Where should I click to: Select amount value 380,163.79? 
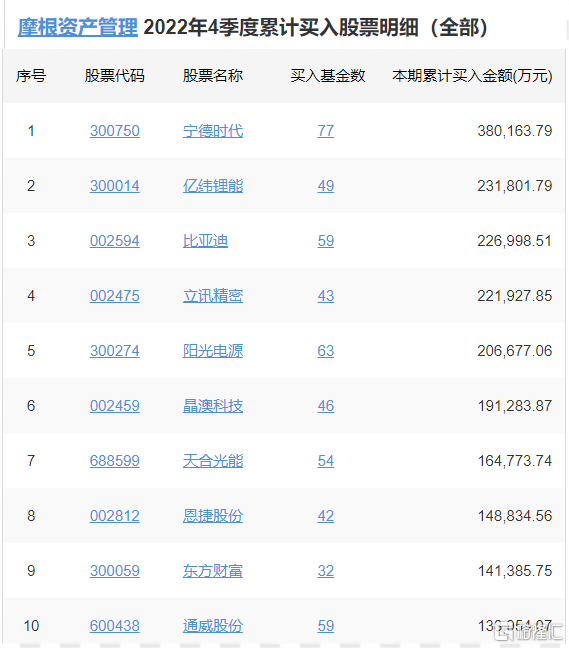click(515, 131)
